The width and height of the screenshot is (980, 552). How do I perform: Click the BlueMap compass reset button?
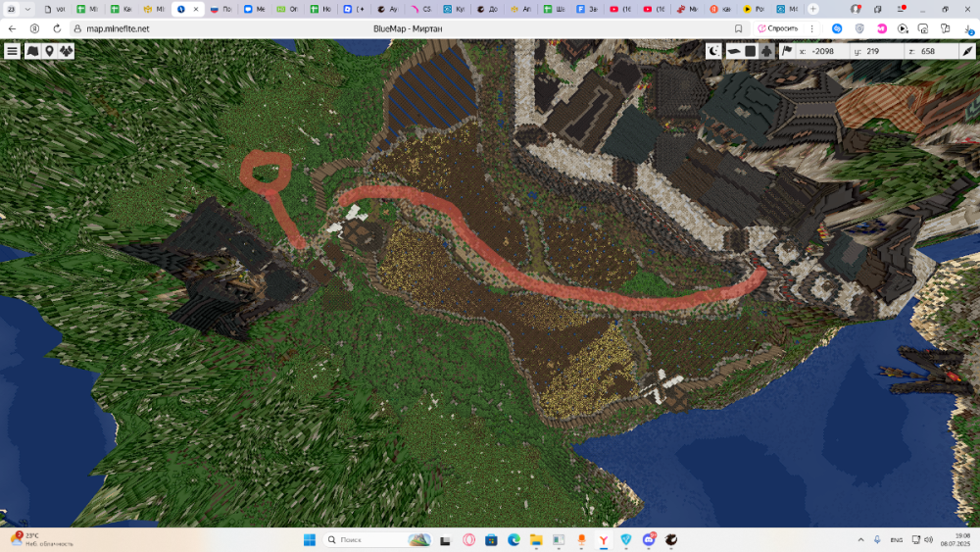tap(967, 51)
